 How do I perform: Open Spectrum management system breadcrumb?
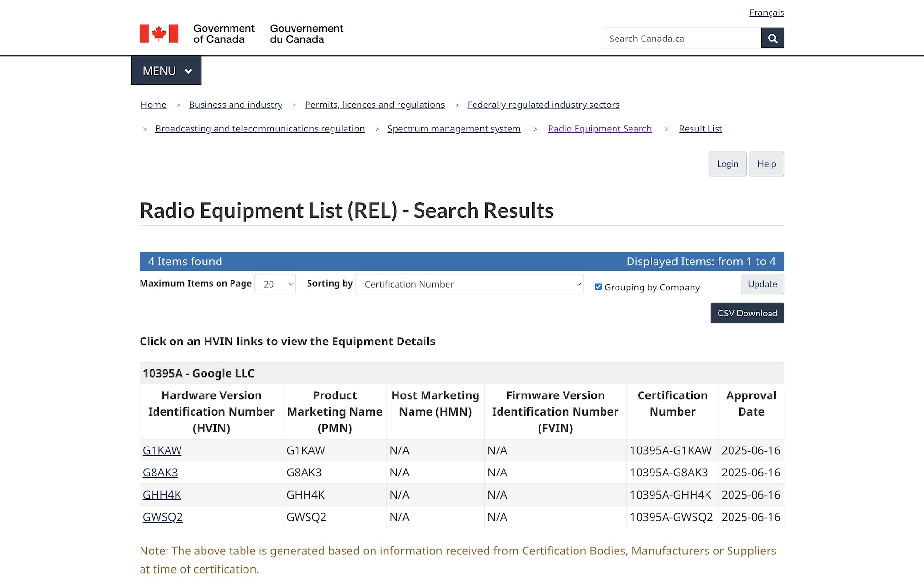454,129
